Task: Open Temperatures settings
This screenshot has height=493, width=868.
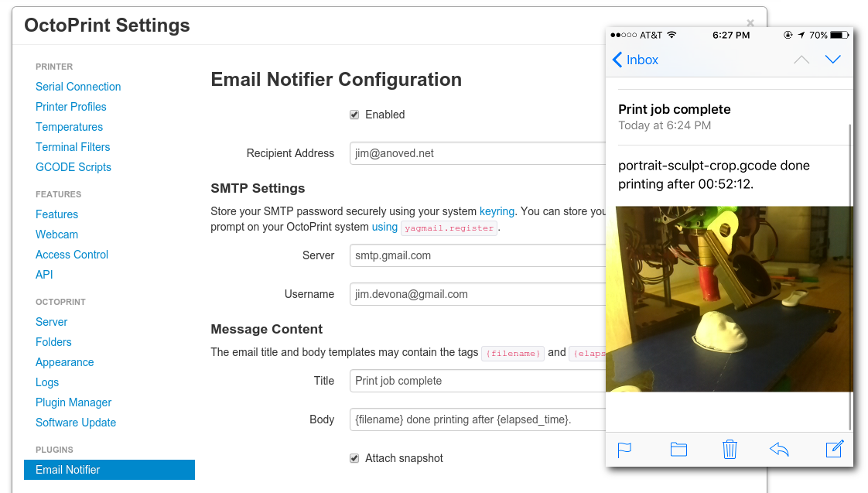Action: (69, 127)
